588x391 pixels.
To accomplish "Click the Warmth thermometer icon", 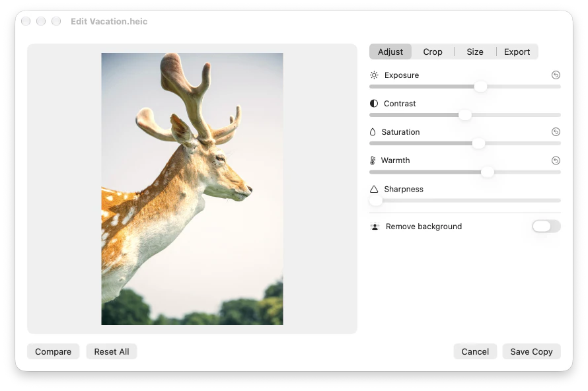I will click(373, 160).
